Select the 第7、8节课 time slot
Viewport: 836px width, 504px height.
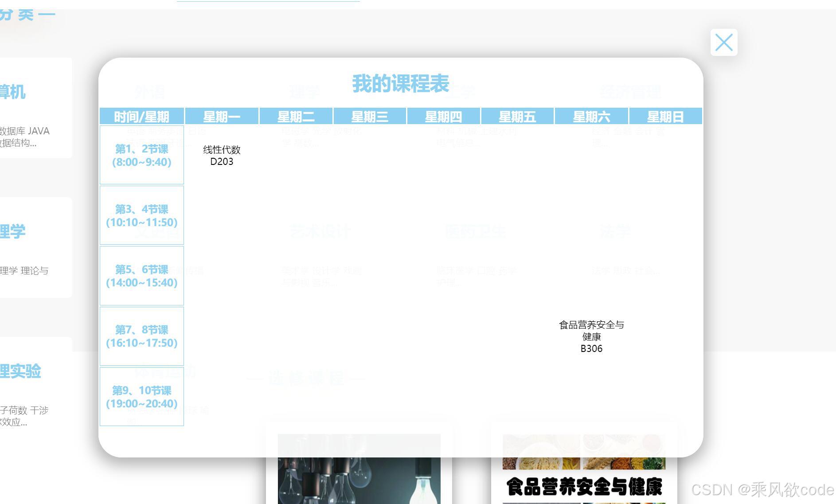click(142, 336)
